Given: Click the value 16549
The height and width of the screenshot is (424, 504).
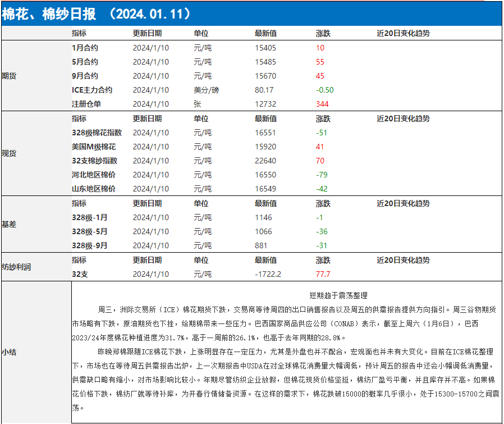Looking at the screenshot, I should click(265, 189).
